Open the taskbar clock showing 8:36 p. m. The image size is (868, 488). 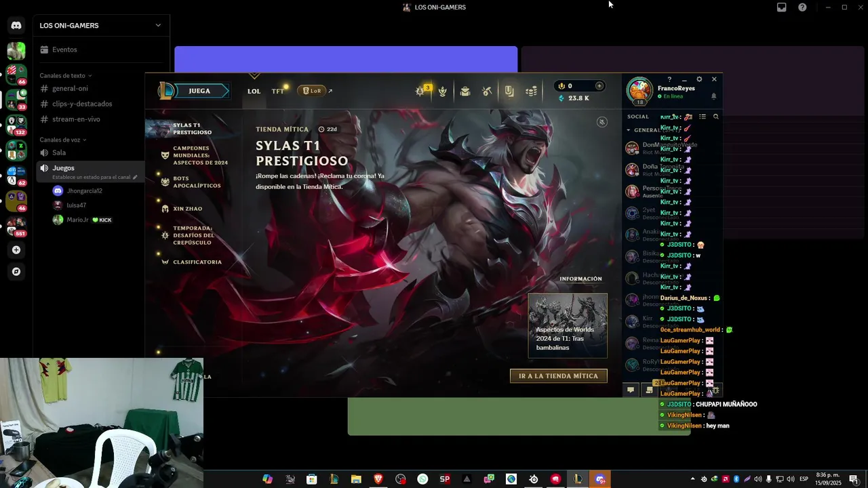[x=829, y=479]
